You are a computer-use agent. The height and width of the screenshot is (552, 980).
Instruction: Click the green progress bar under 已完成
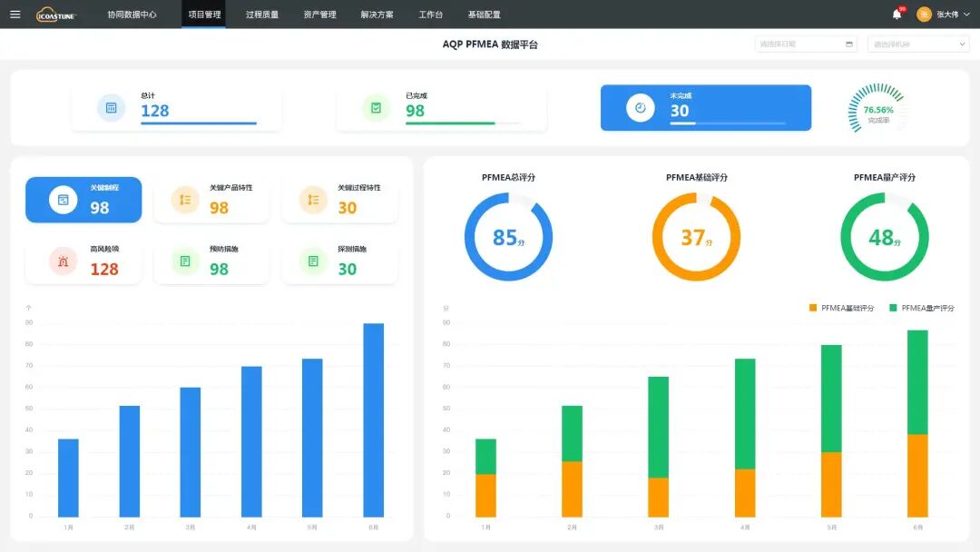[x=450, y=123]
